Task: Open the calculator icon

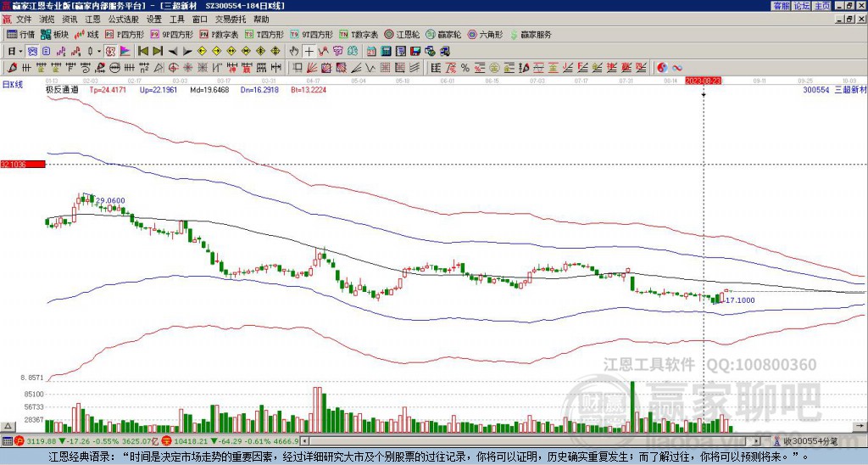Action: (x=386, y=51)
